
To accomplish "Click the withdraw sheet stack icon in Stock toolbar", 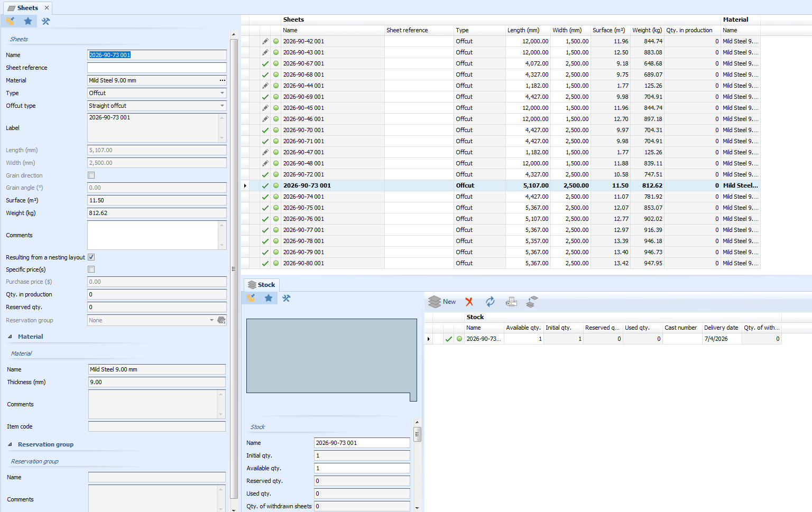I will [x=532, y=302].
